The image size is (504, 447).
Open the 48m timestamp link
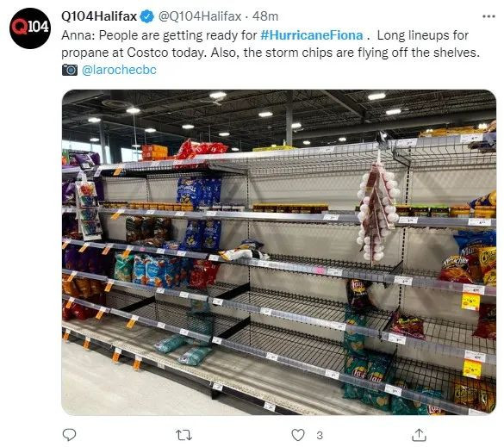pyautogui.click(x=265, y=16)
